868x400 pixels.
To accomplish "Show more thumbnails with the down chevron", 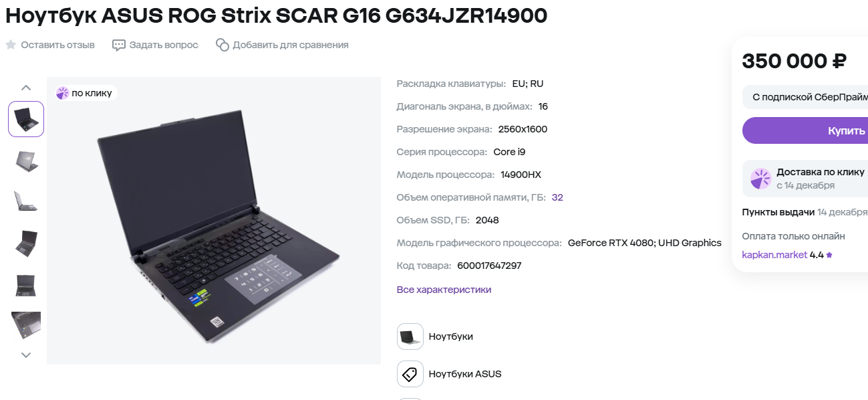I will tap(26, 355).
